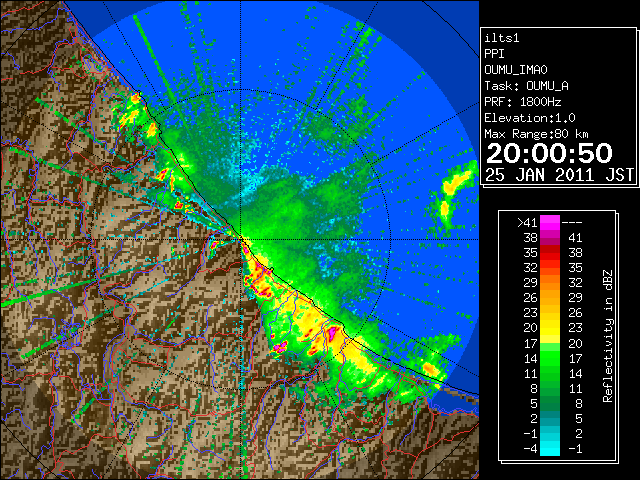Pick the bright green 14 to 17 dBZ band
The image size is (640, 480).
(550, 358)
